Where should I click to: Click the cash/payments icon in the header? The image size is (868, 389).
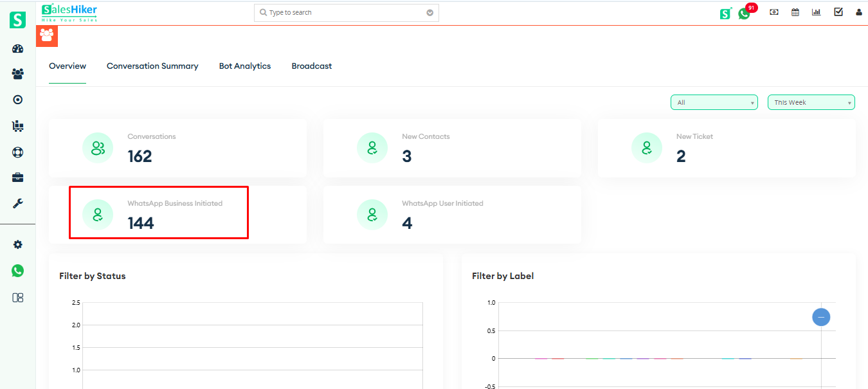(773, 12)
